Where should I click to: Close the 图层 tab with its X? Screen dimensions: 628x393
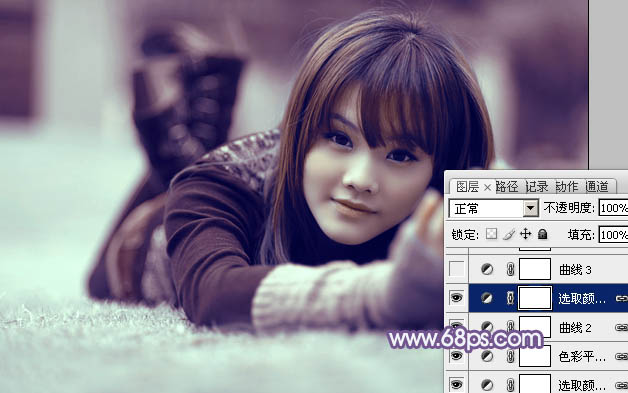487,187
